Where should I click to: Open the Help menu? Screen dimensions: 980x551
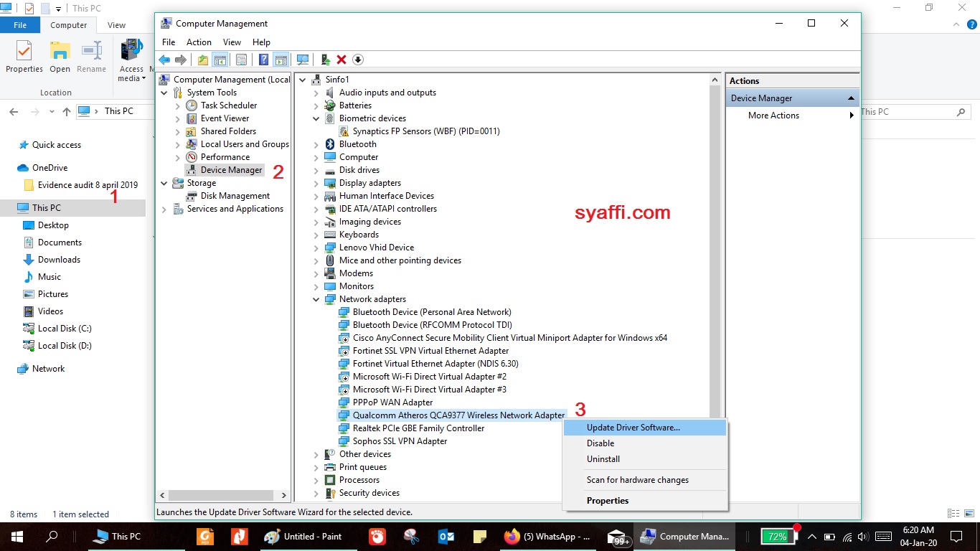coord(261,42)
